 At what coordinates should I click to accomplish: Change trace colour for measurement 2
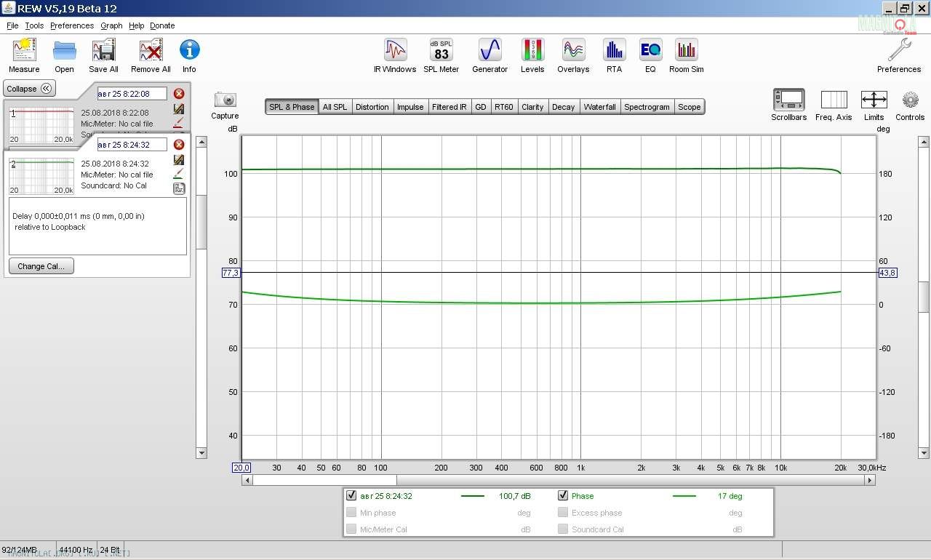[179, 175]
